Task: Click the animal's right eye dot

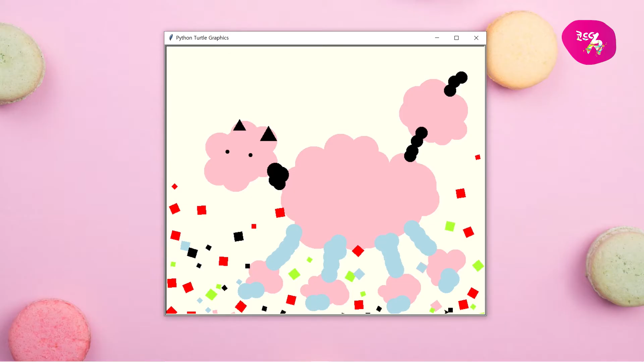Action: tap(251, 155)
